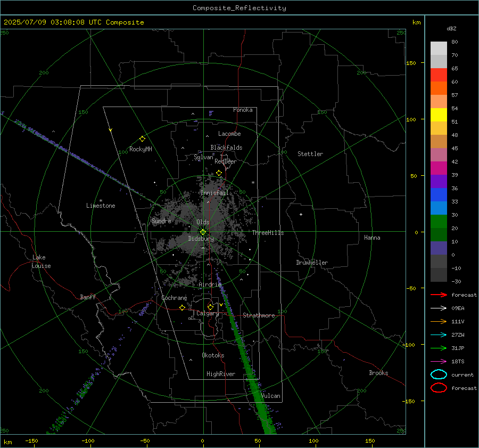
Task: Click the Limestone label on the map
Action: (101, 206)
